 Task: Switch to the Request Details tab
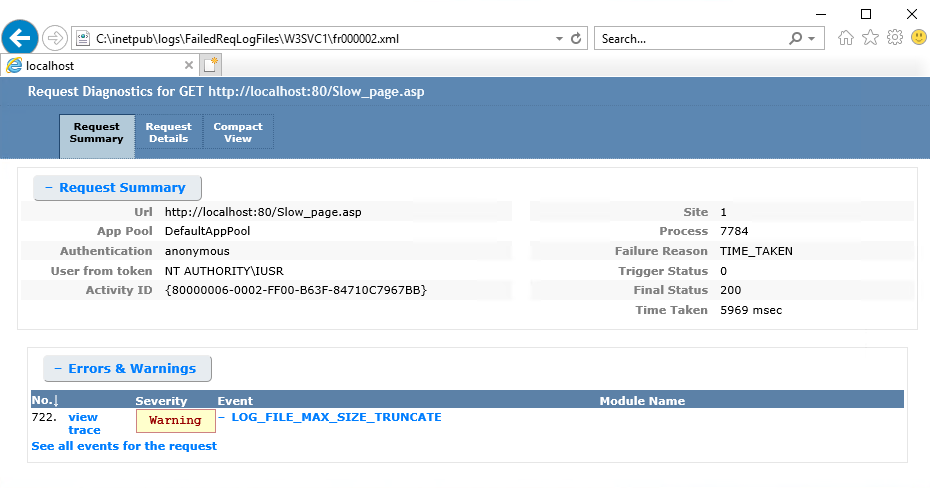[x=168, y=133]
